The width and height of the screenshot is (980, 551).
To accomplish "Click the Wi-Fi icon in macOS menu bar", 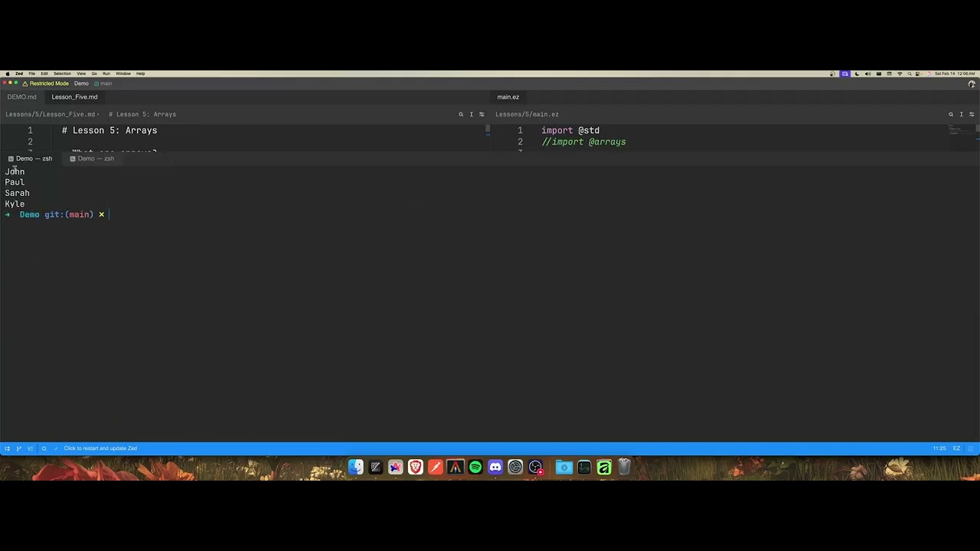I will (900, 73).
